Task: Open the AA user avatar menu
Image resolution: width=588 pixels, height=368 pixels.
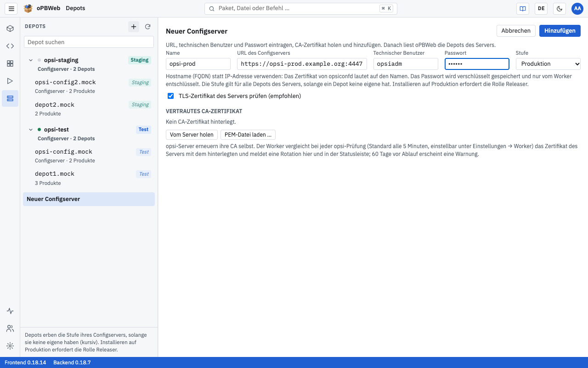Action: tap(577, 8)
